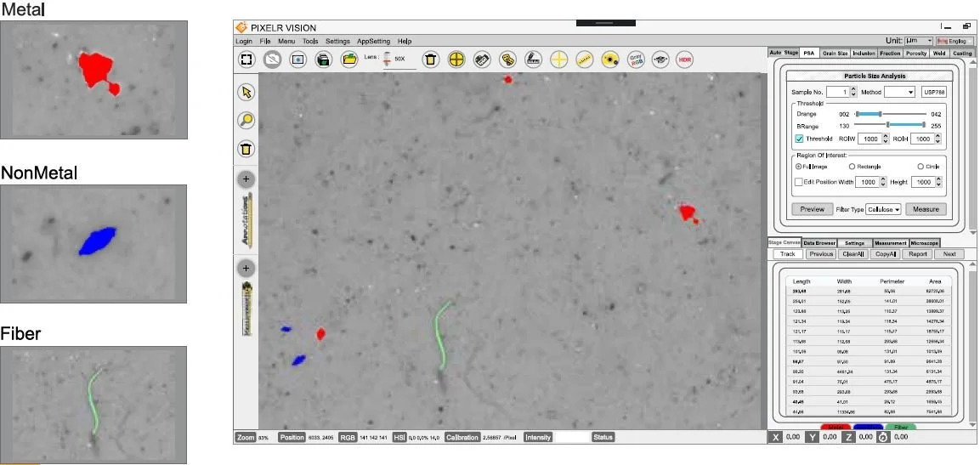This screenshot has height=465, width=980.
Task: Open the Filter Type Cellulose dropdown
Action: click(883, 209)
